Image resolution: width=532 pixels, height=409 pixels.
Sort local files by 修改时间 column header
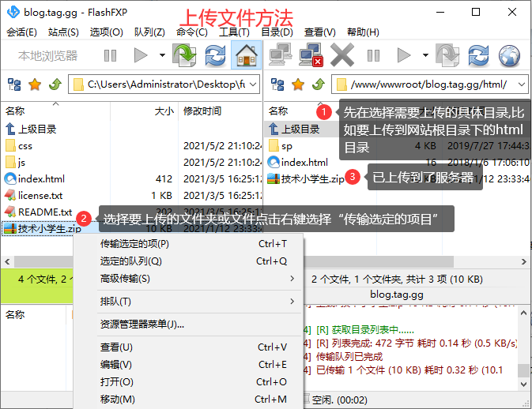(x=202, y=111)
